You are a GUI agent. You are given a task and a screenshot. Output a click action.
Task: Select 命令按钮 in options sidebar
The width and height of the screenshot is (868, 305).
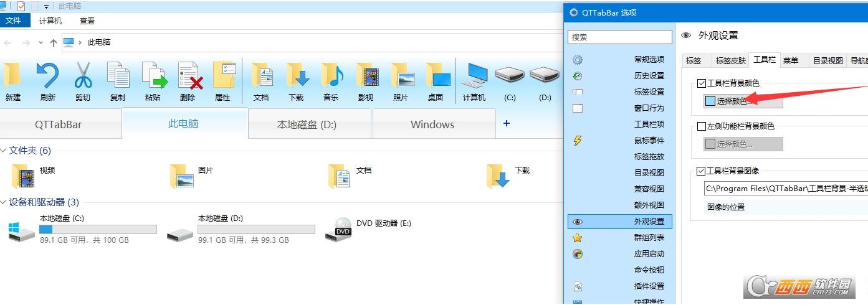pyautogui.click(x=620, y=270)
